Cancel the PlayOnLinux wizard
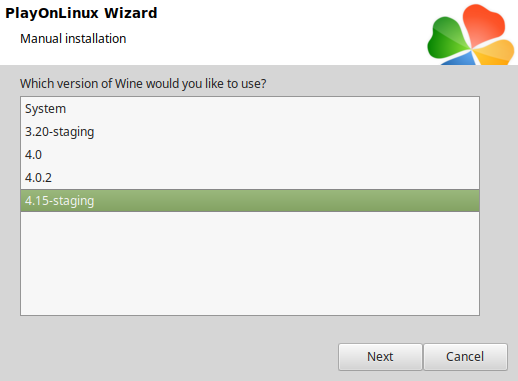Image resolution: width=518 pixels, height=381 pixels. coord(465,357)
